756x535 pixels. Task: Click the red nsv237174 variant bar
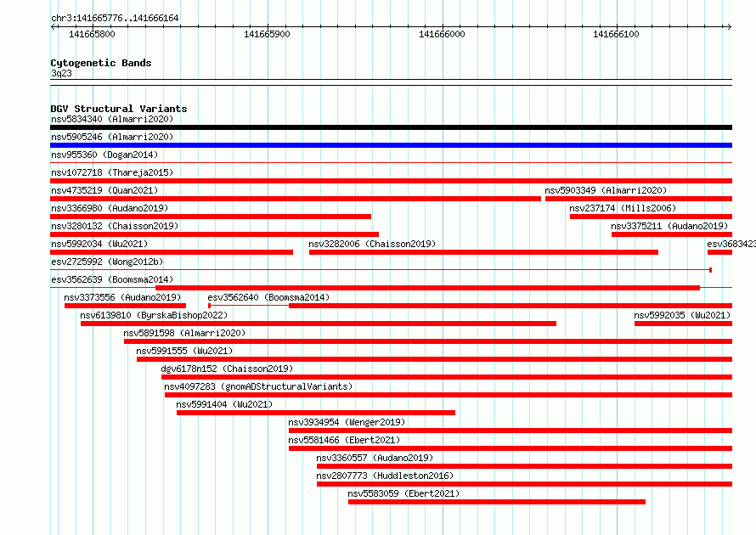click(651, 217)
